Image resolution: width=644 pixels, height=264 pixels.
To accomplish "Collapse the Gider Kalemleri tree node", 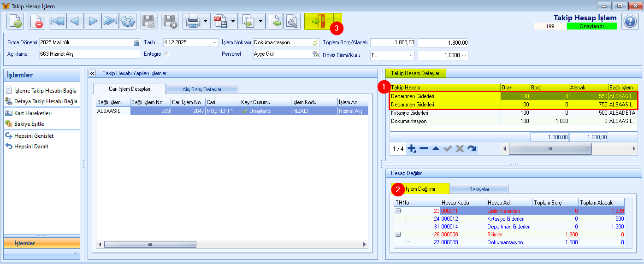I will tap(398, 211).
